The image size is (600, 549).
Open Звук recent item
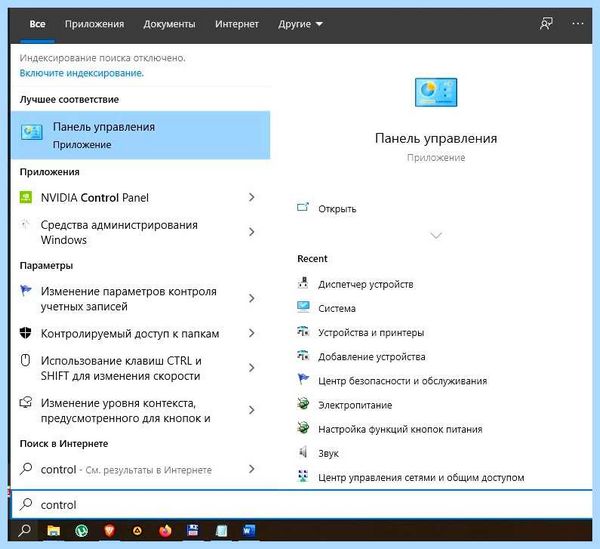pos(328,453)
